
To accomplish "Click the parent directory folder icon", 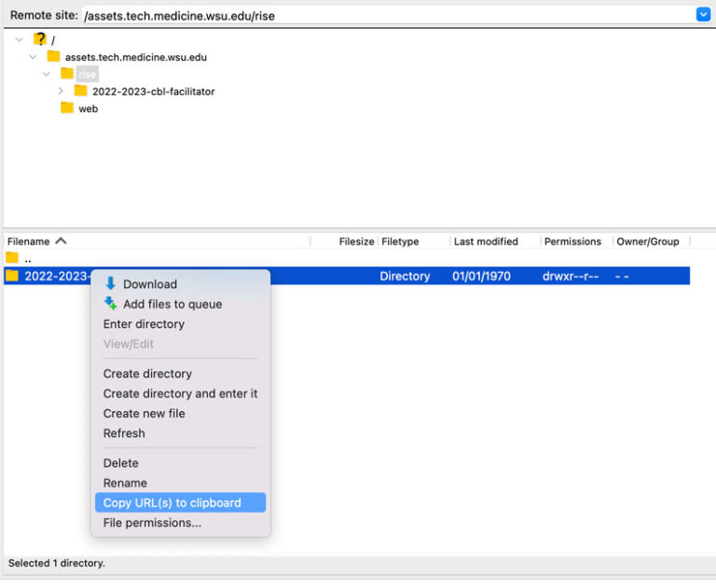I will 12,258.
